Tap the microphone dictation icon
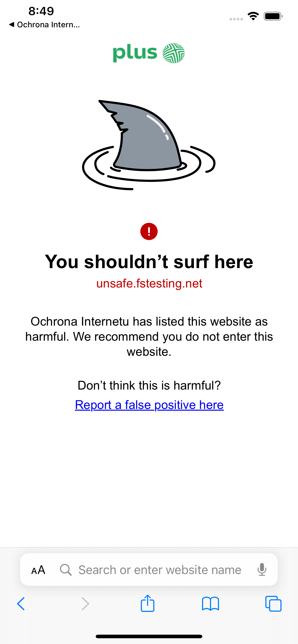 click(262, 569)
